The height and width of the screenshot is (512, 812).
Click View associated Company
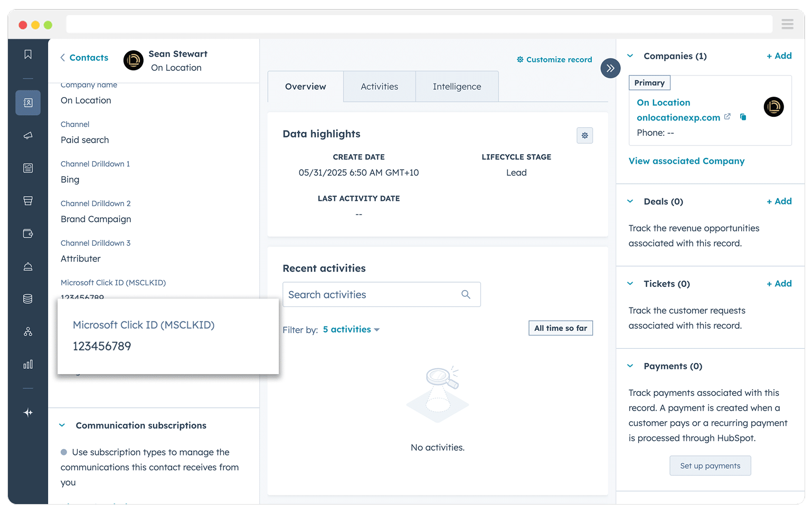point(686,161)
